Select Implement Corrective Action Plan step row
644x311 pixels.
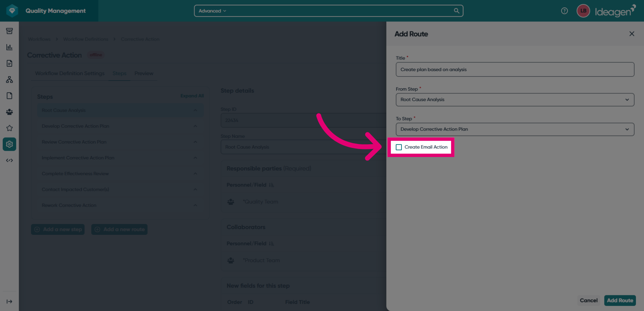pos(120,158)
